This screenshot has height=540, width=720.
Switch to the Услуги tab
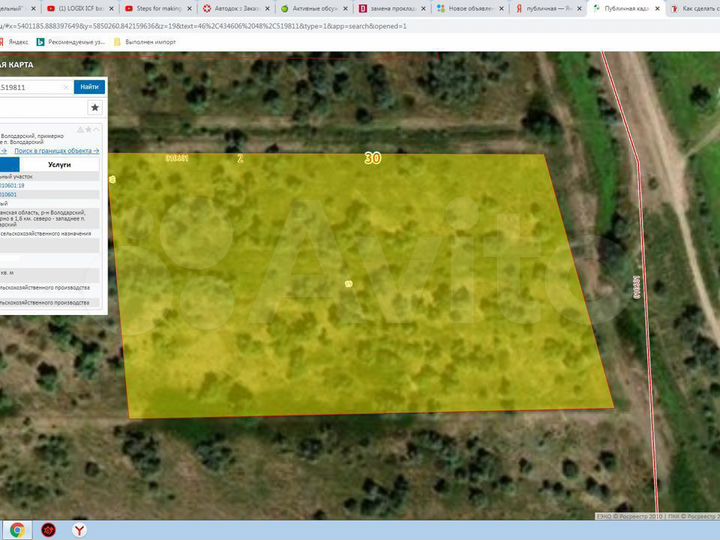[60, 164]
